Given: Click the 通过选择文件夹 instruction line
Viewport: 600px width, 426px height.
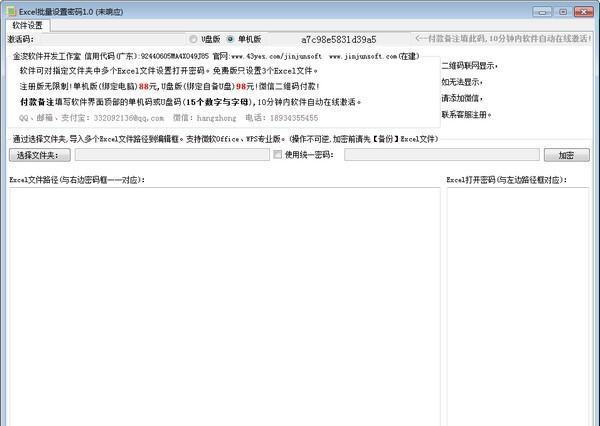Looking at the screenshot, I should [226, 139].
